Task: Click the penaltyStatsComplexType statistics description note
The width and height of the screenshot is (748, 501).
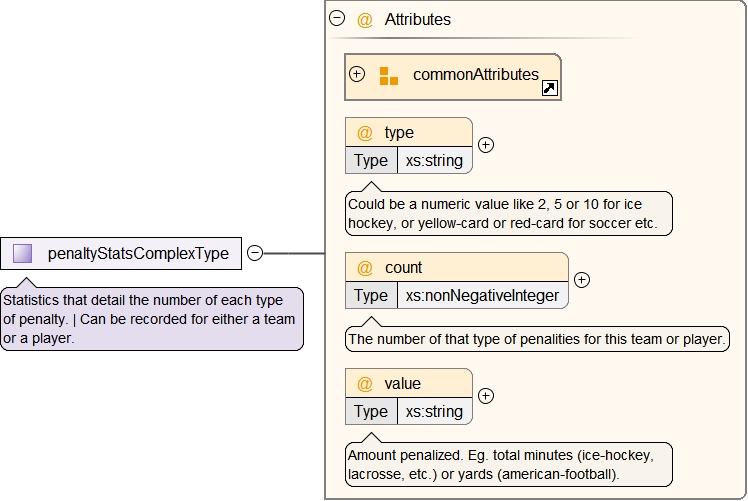Action: (152, 319)
